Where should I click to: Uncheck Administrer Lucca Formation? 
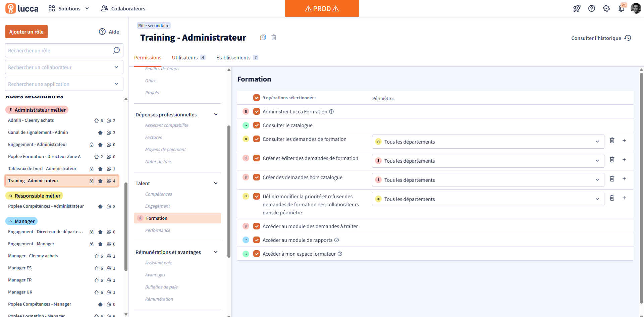click(x=257, y=111)
